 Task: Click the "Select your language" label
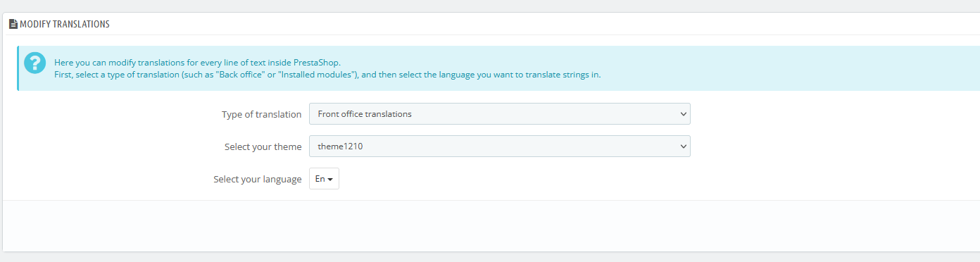(x=258, y=179)
